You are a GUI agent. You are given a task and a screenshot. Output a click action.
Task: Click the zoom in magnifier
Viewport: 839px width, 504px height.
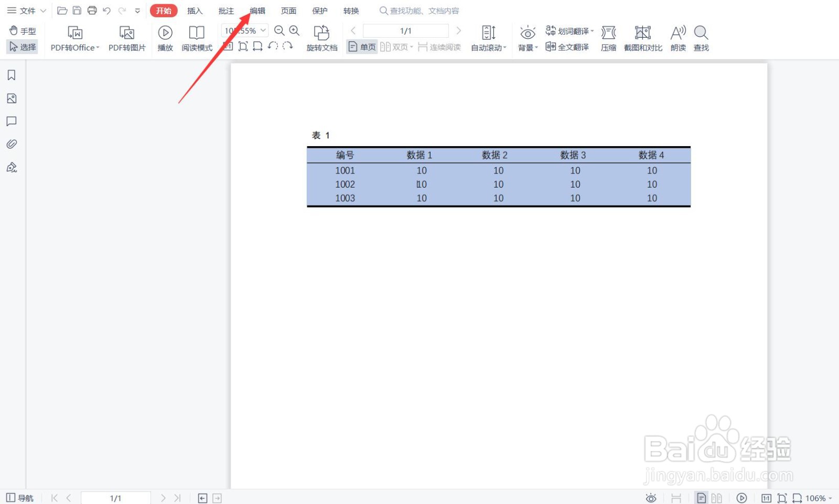click(x=295, y=31)
